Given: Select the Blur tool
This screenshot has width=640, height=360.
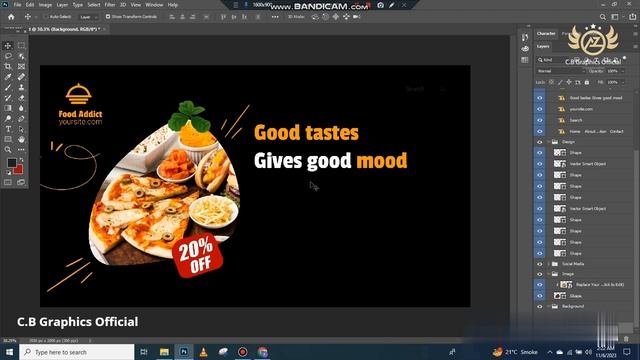Looking at the screenshot, I should point(21,108).
